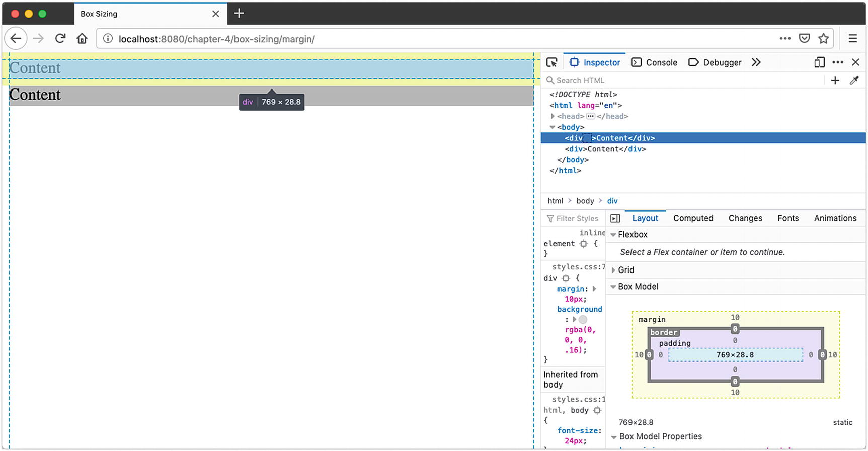Open the Animations sidebar tab

(x=835, y=218)
